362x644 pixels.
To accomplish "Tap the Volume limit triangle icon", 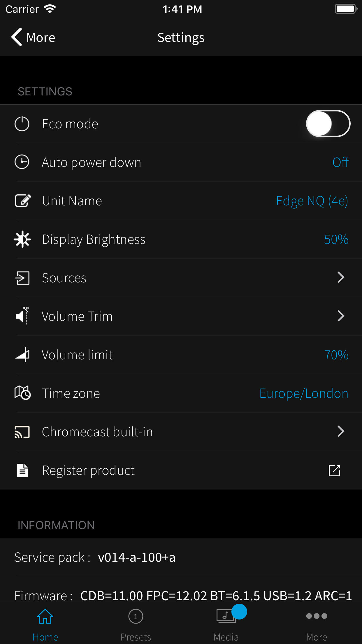I will pos(23,354).
